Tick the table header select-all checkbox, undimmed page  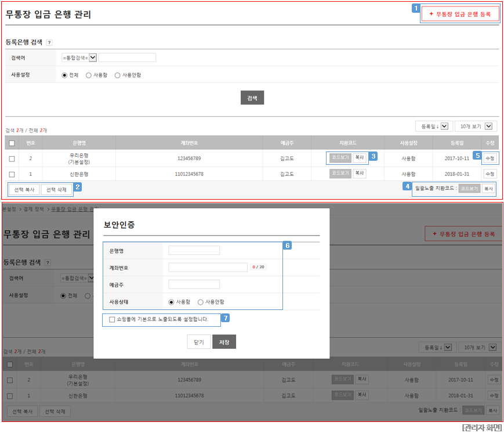pyautogui.click(x=12, y=143)
